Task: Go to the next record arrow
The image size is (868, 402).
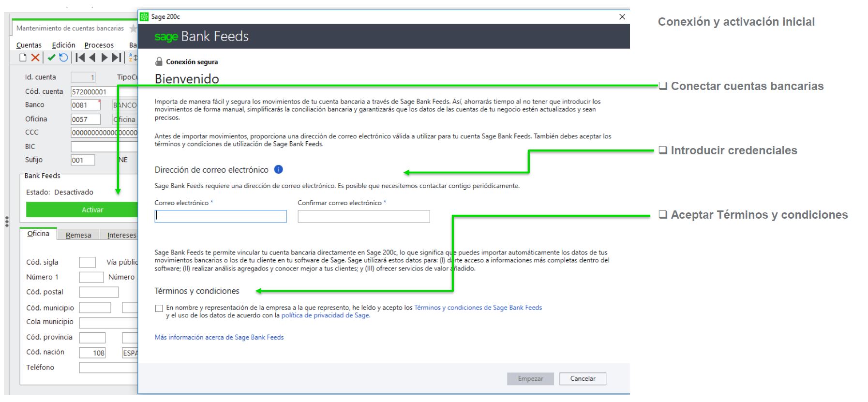Action: click(x=105, y=58)
